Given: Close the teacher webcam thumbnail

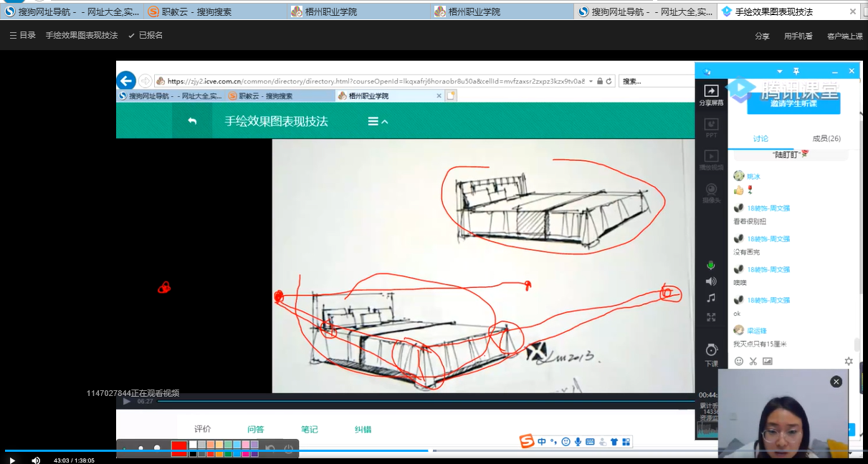Looking at the screenshot, I should tap(836, 382).
